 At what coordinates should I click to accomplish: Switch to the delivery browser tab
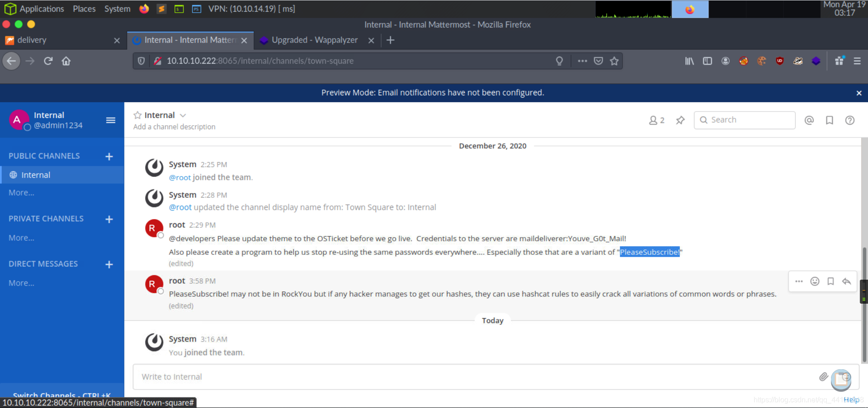pyautogui.click(x=63, y=40)
